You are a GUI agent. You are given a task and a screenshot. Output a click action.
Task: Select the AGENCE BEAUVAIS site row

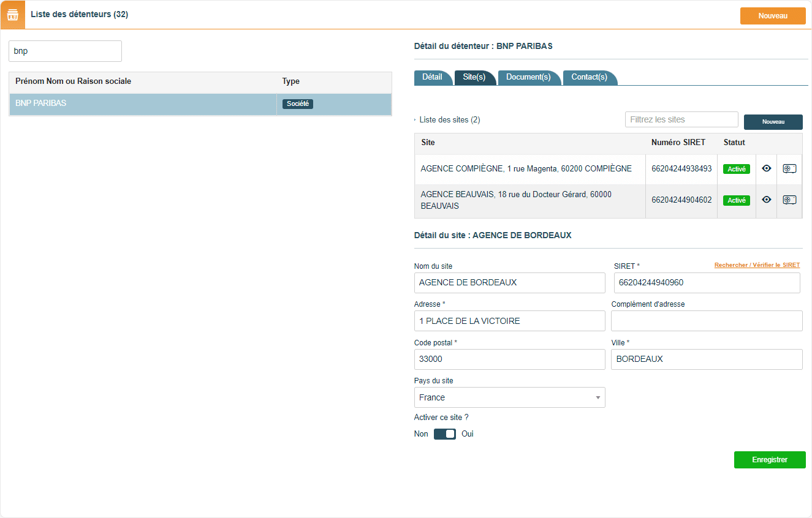608,200
